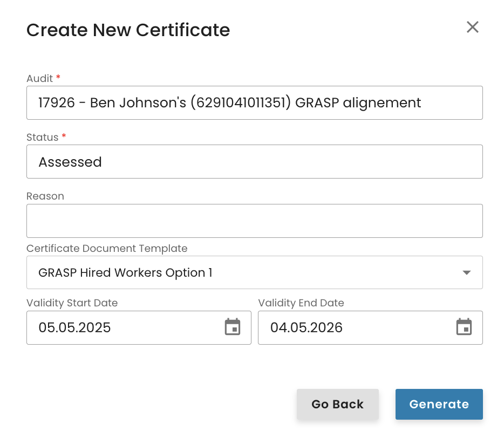Open the Validity Start Date calendar picker

[233, 327]
